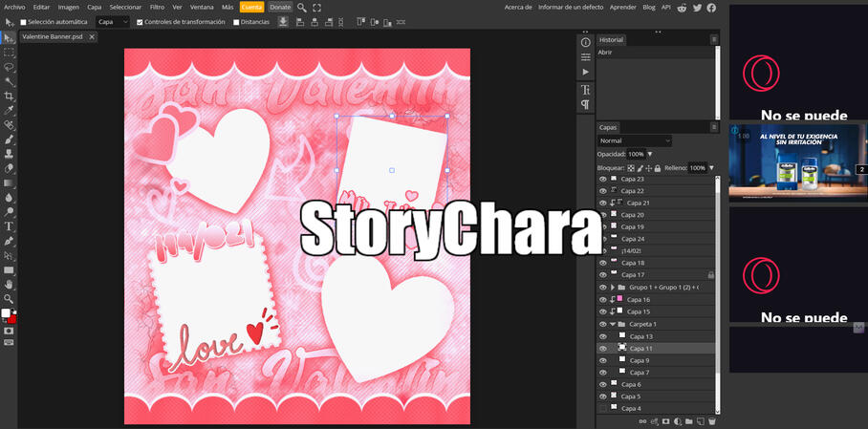Open the Reddit link icon
Viewport: 868px width, 429px height.
pos(682,7)
